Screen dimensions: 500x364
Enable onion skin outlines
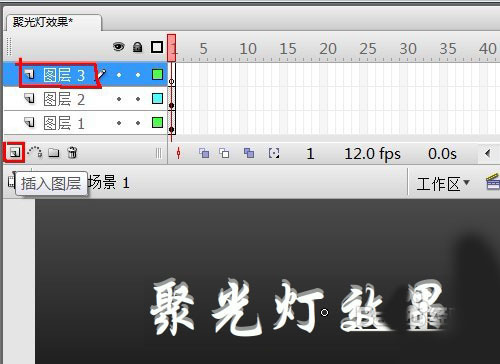224,153
